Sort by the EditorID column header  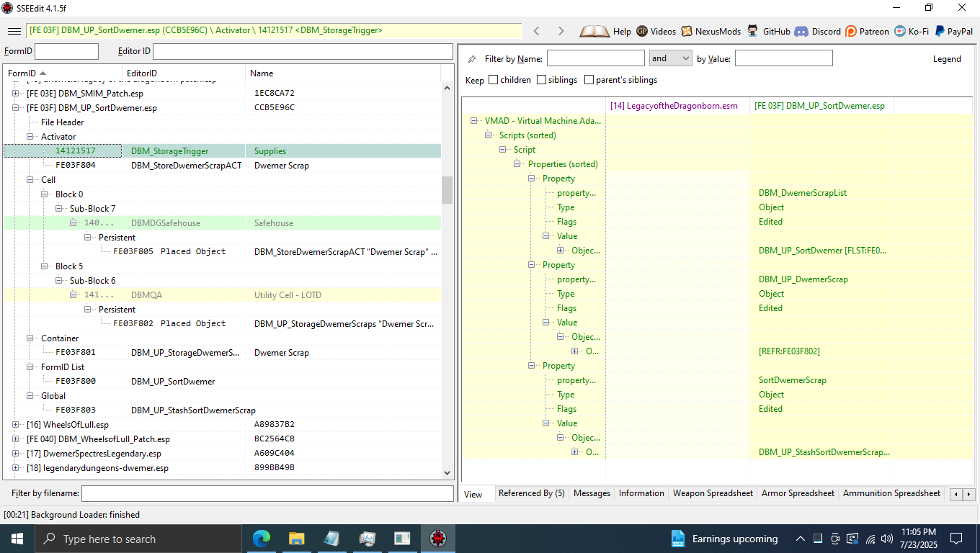[184, 73]
